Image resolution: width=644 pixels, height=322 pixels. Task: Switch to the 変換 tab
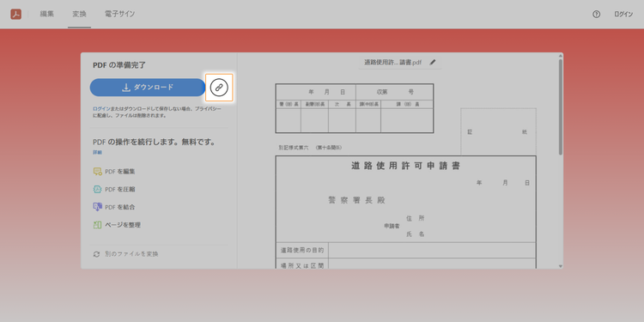click(x=79, y=14)
